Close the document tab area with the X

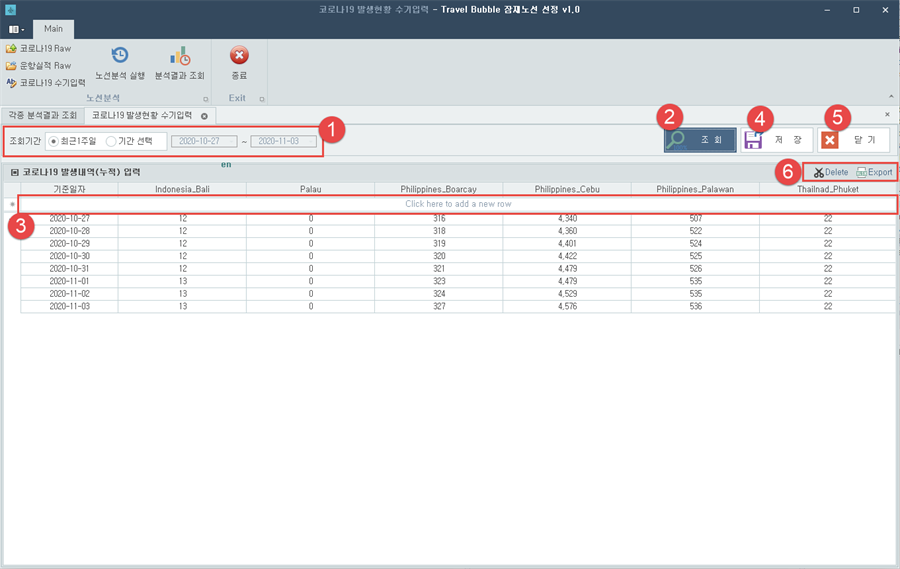(887, 115)
